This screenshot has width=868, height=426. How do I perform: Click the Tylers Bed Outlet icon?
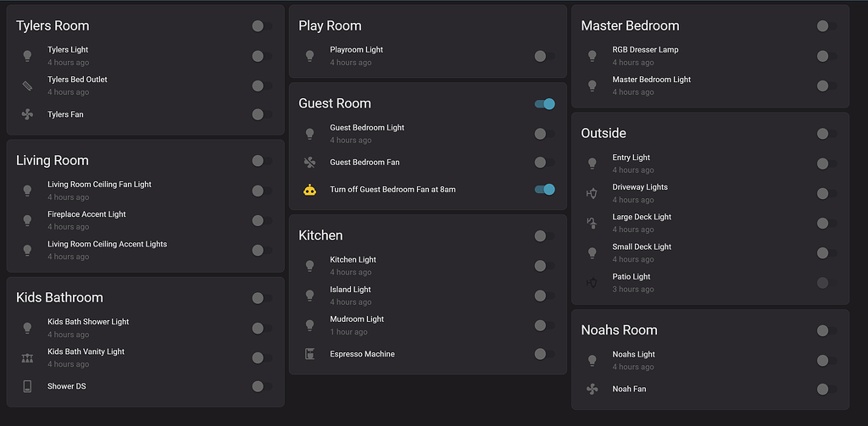click(x=27, y=86)
